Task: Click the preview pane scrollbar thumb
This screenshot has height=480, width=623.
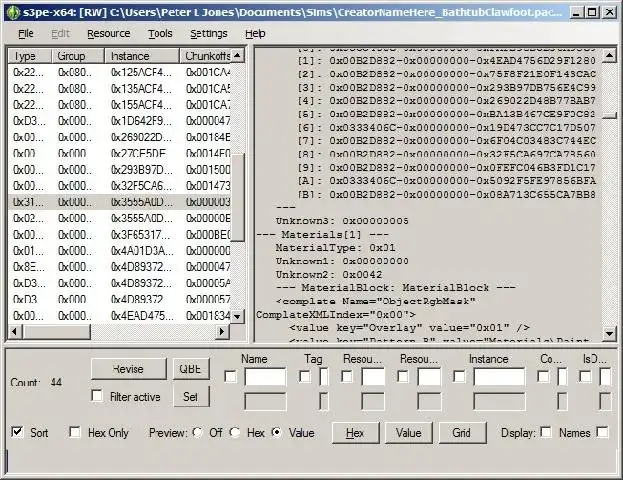Action: coord(609,115)
